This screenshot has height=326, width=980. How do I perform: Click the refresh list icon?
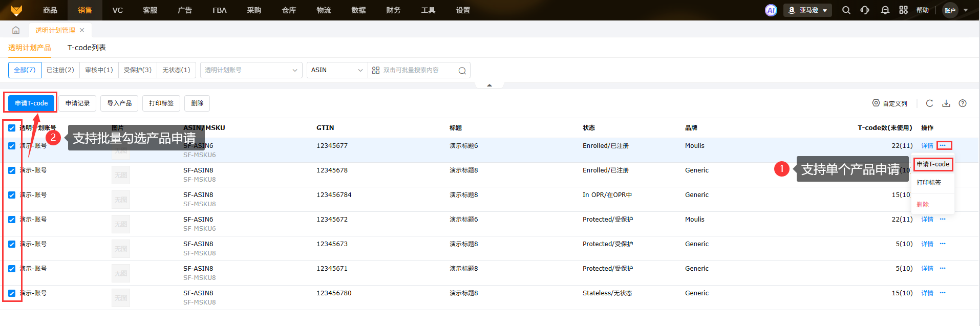[x=929, y=103]
